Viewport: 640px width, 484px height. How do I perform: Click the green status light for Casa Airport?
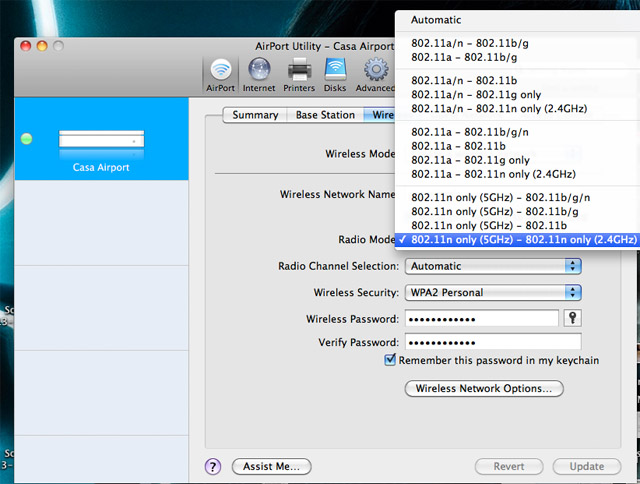[27, 139]
